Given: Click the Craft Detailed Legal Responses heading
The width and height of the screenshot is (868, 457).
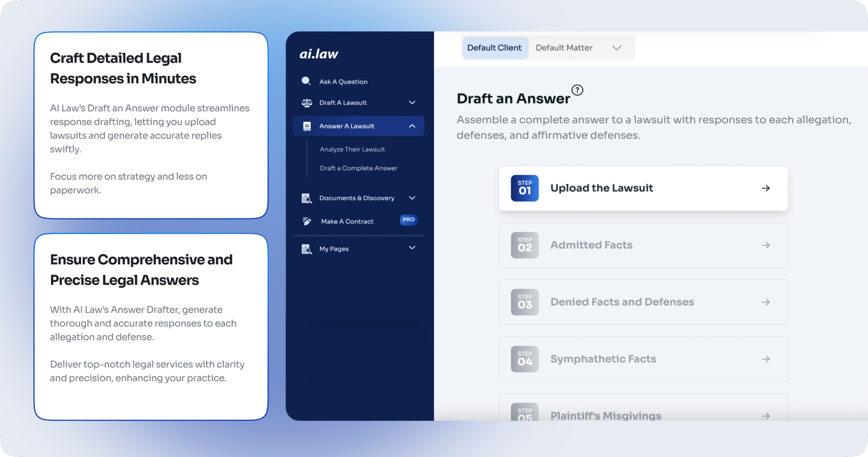Looking at the screenshot, I should 123,68.
